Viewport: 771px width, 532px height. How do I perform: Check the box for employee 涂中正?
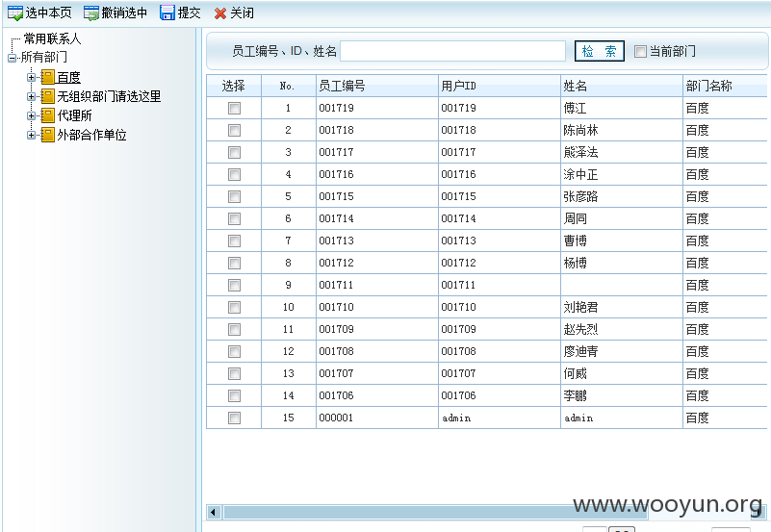(x=234, y=174)
